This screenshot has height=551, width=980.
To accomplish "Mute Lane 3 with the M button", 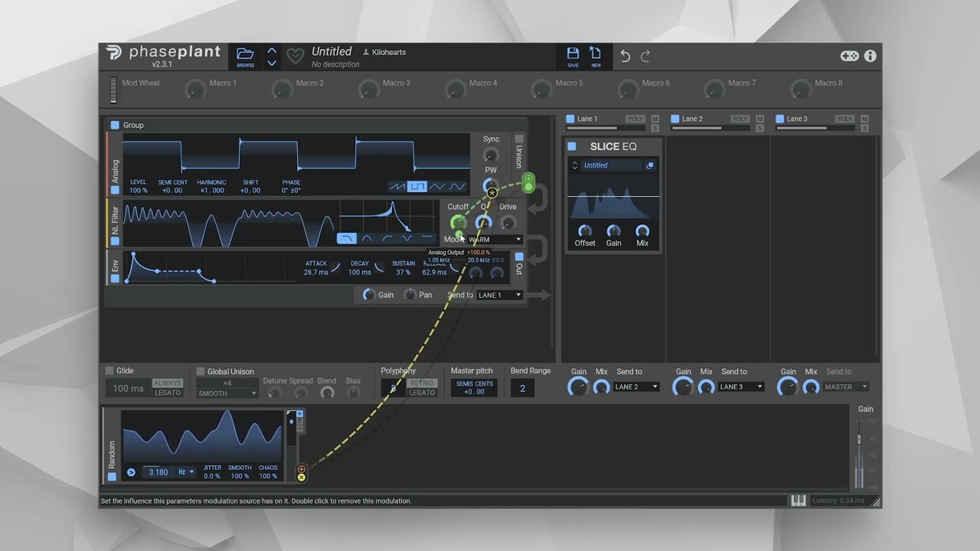I will (x=864, y=119).
